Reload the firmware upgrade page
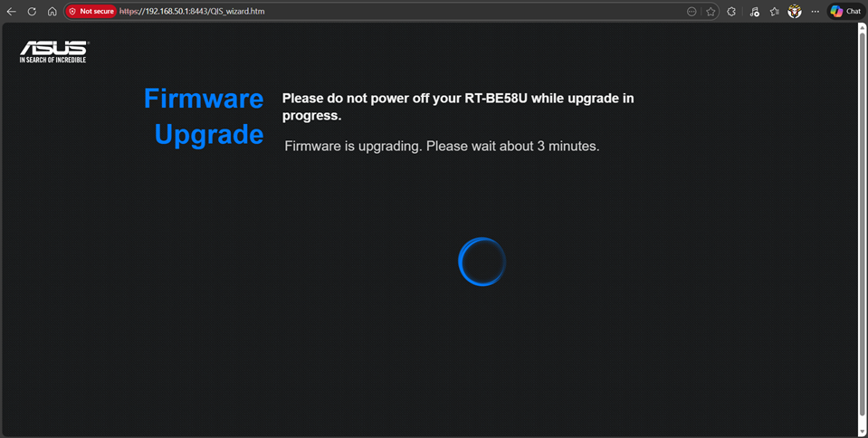 click(x=32, y=12)
